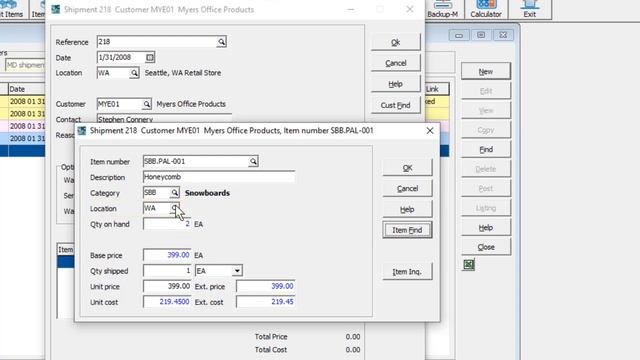Click the Item Find button
This screenshot has height=360, width=640.
tap(407, 230)
